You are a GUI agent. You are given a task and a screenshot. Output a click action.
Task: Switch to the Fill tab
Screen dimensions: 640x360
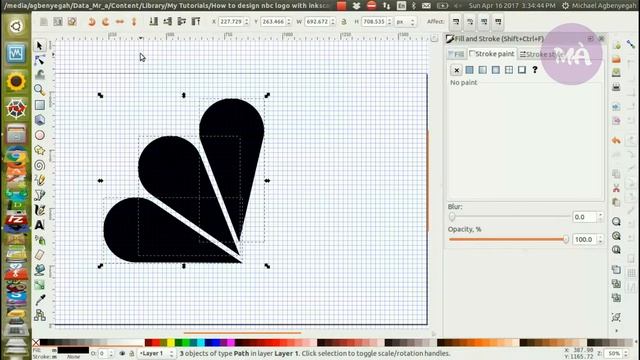[456, 54]
